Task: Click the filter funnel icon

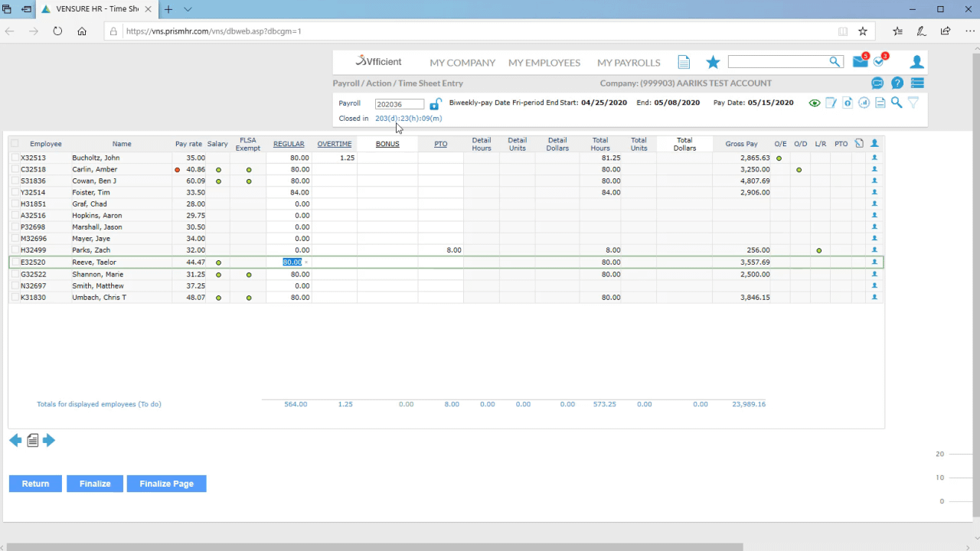Action: (913, 103)
